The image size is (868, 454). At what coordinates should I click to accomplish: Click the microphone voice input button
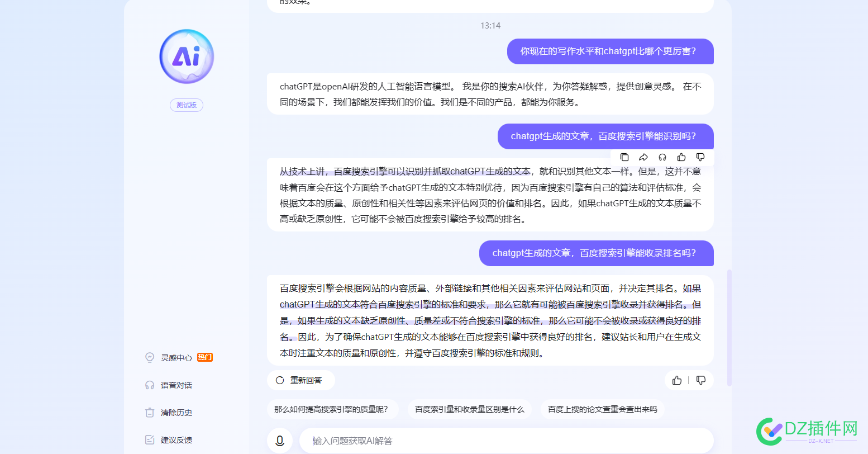click(280, 441)
